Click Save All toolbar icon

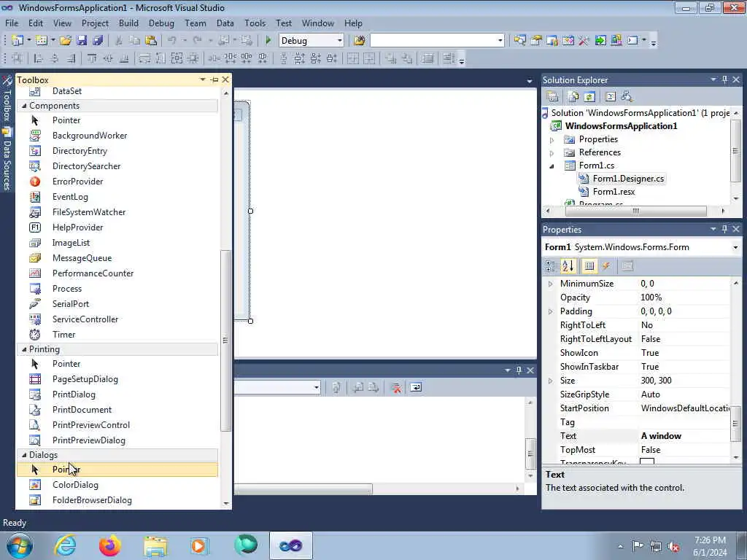98,41
